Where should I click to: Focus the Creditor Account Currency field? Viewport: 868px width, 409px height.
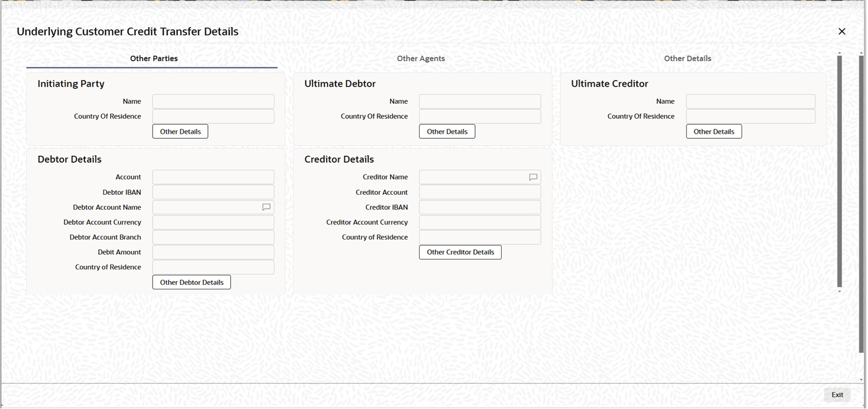click(x=480, y=222)
